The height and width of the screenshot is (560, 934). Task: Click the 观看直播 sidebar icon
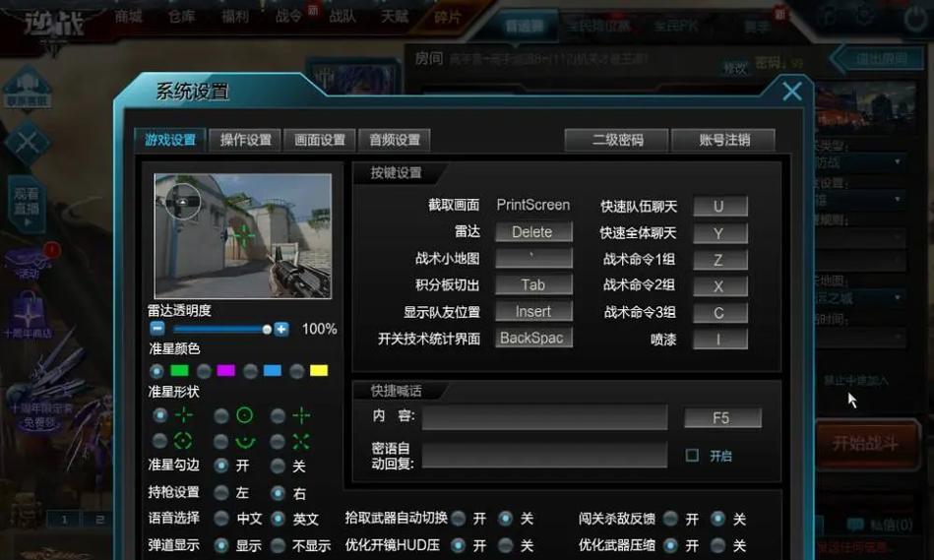(27, 206)
